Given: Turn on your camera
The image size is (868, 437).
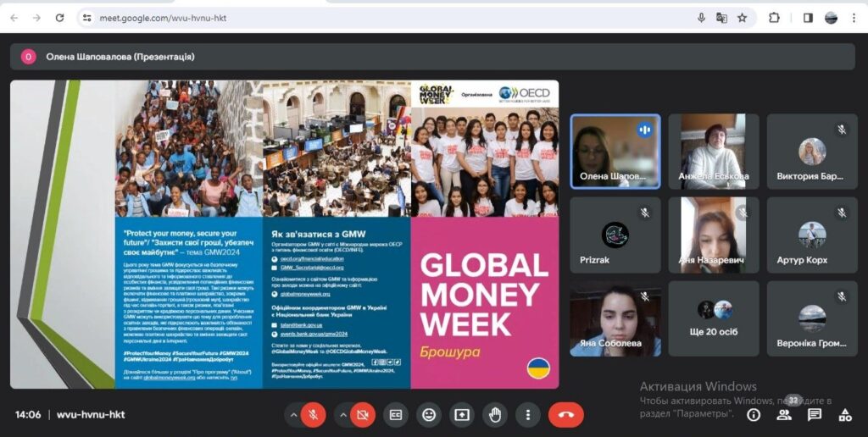Looking at the screenshot, I should pyautogui.click(x=363, y=415).
